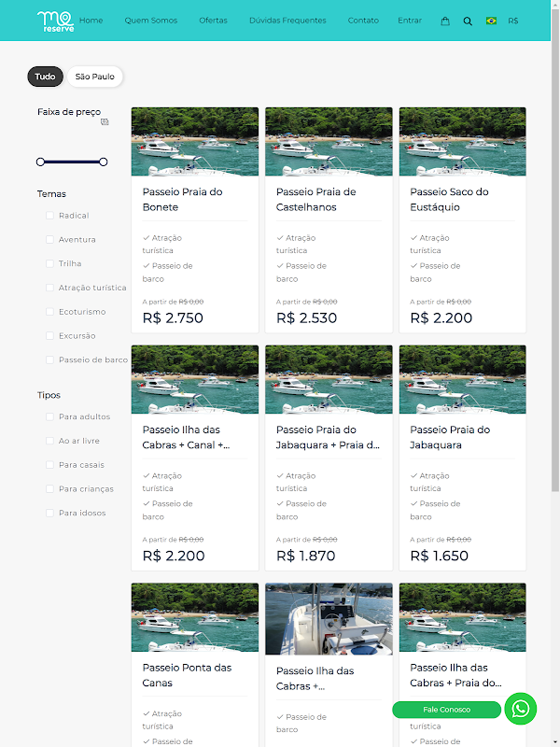Click the R$ 2.530 price
Viewport: 560px width, 747px height.
[x=307, y=317]
